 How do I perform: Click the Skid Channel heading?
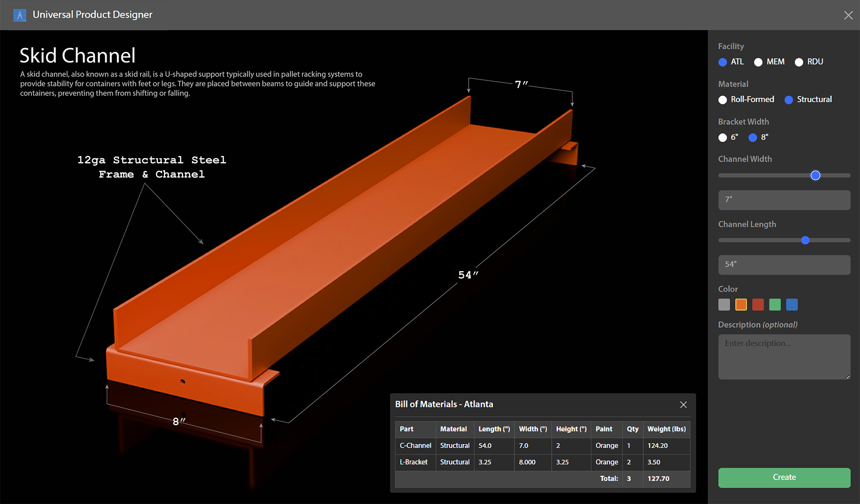click(77, 55)
